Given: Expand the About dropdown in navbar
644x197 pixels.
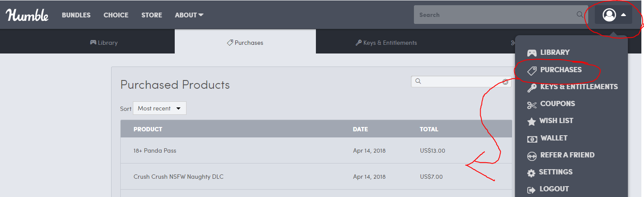Looking at the screenshot, I should 189,15.
